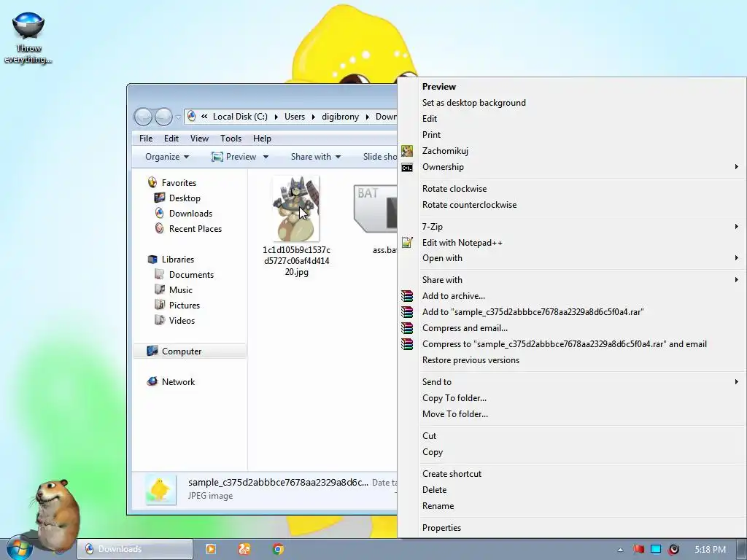Expand the Ownership submenu arrow
Screen dimensions: 747x560
736,167
